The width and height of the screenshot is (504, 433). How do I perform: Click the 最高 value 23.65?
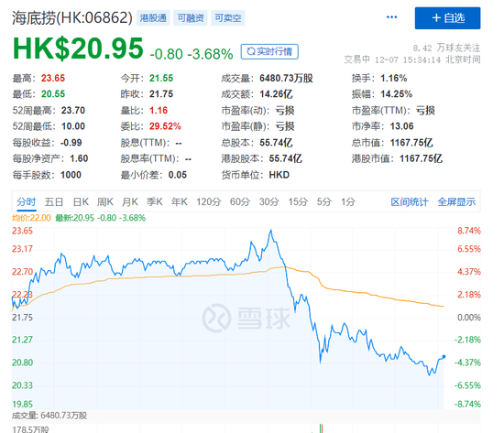pyautogui.click(x=53, y=78)
